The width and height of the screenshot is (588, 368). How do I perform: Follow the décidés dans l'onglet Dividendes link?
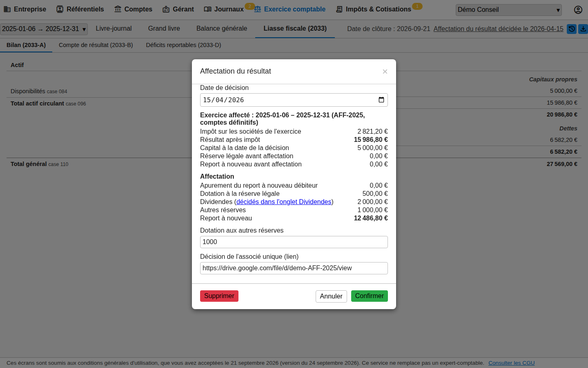(284, 202)
